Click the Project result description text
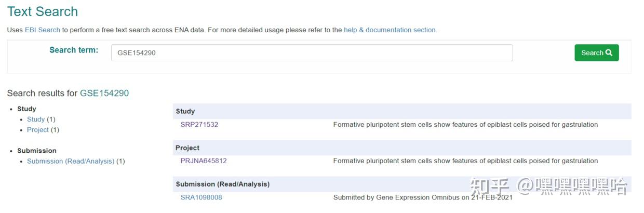Screen dimensions: 644x213 click(x=465, y=161)
